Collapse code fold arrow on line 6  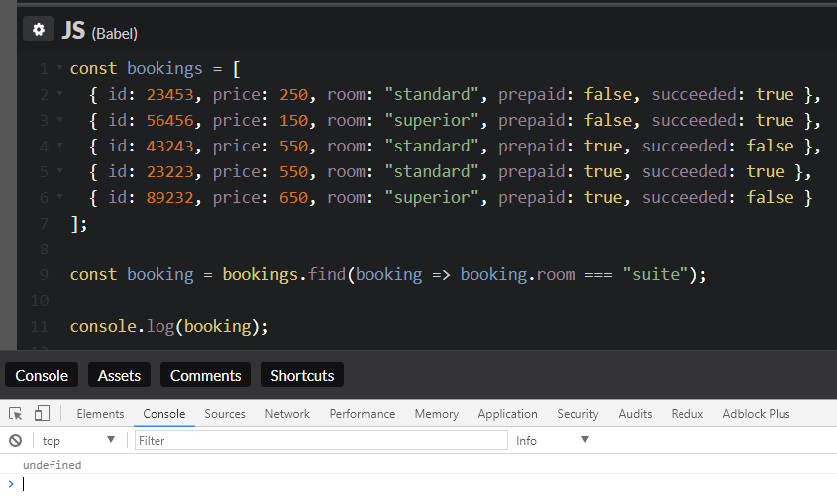coord(59,197)
